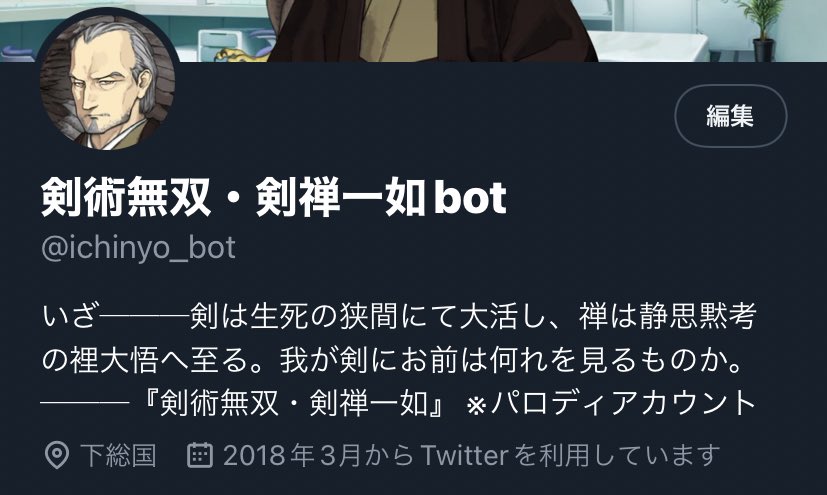827x495 pixels.
Task: Open the header banner image
Action: coord(414,31)
